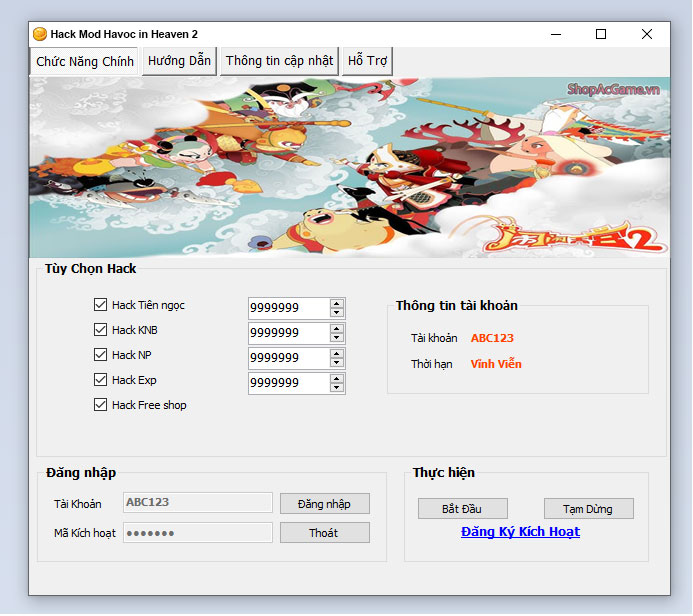Viewport: 693px width, 616px height.
Task: Close the Hack Mod window
Action: pyautogui.click(x=647, y=34)
